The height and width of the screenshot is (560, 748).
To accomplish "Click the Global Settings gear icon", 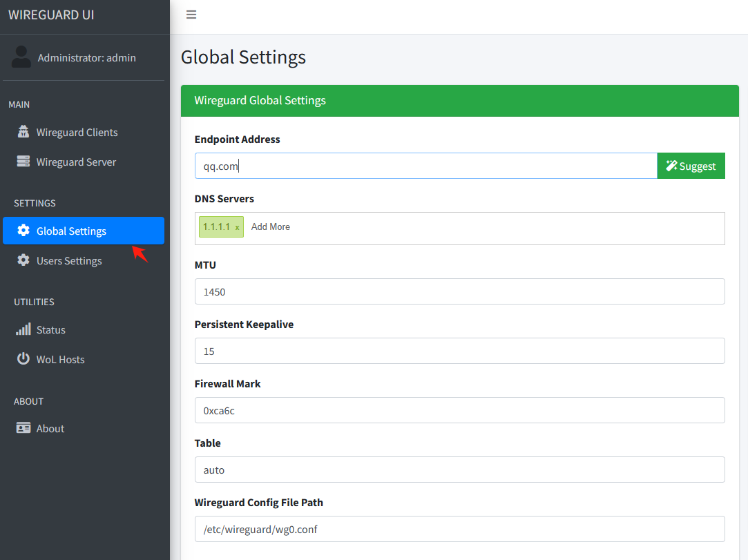I will tap(23, 231).
